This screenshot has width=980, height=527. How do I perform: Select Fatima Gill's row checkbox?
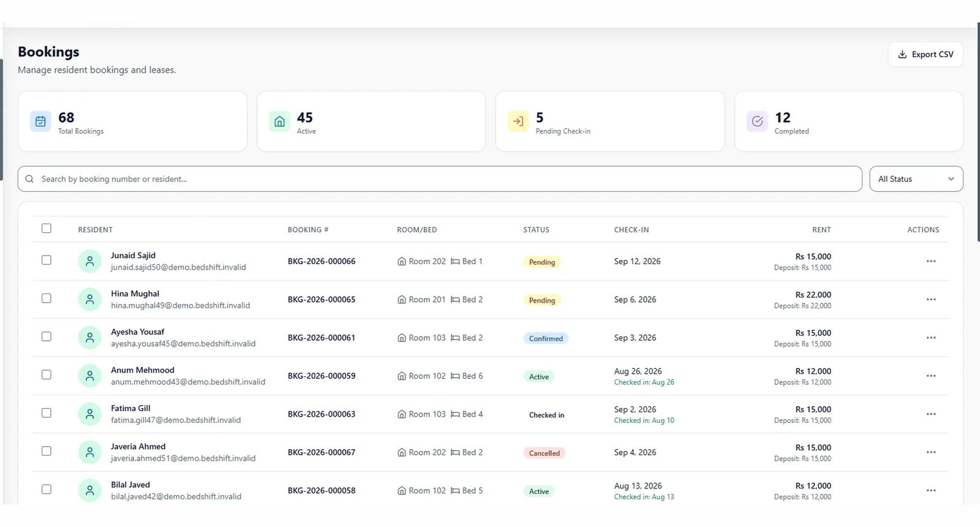tap(47, 413)
